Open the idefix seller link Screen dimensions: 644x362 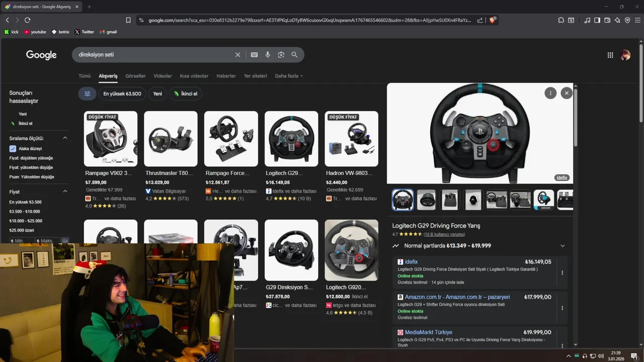pos(411,262)
